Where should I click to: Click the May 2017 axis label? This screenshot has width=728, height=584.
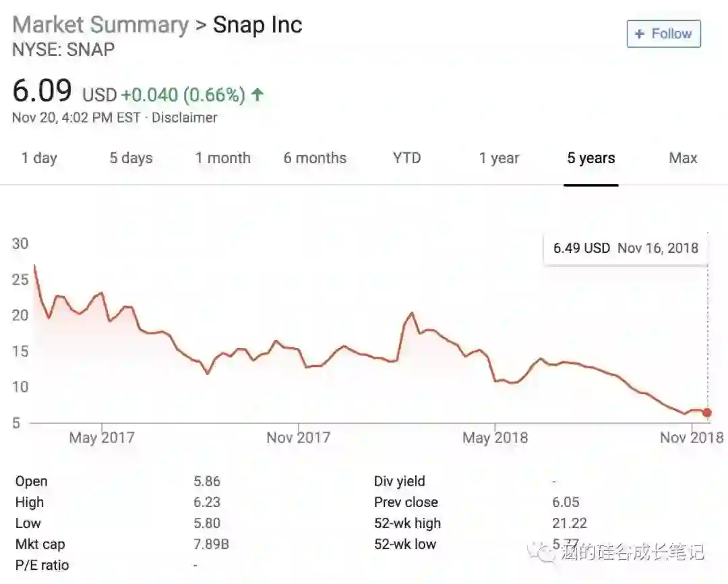(102, 438)
